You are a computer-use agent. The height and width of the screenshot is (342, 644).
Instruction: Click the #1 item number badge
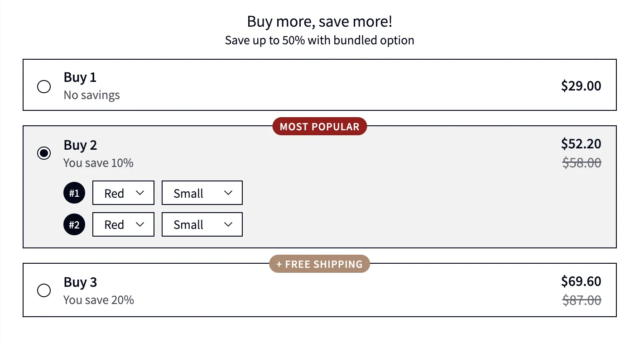pos(74,193)
